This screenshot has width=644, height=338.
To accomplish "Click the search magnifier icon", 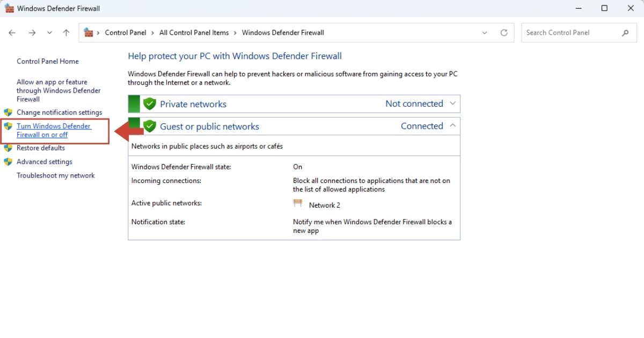I will [x=625, y=33].
